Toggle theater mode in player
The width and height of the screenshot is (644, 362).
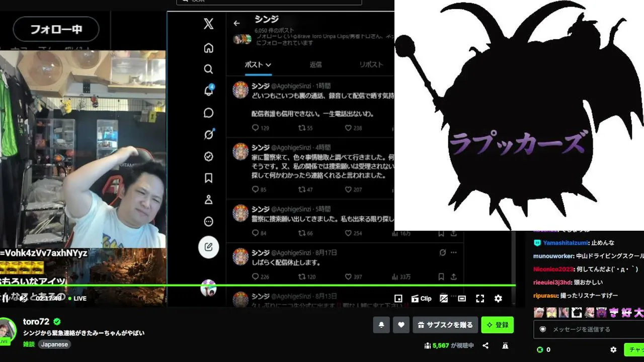462,298
